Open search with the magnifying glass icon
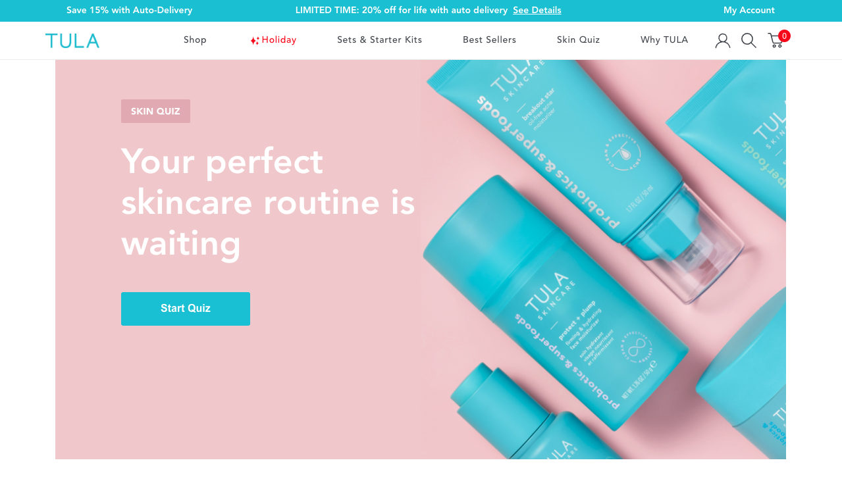The width and height of the screenshot is (842, 504). [x=749, y=41]
